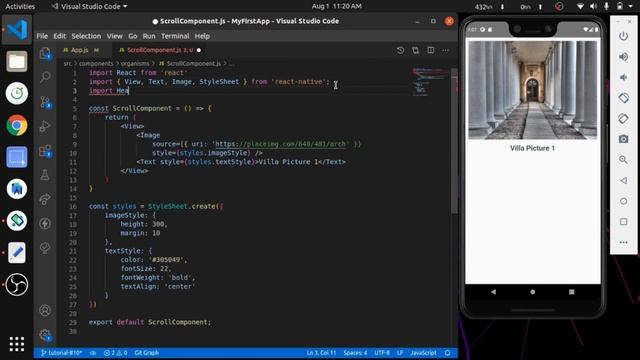Click the emulator sidebar Back triangle
This screenshot has height=360, width=640.
[x=623, y=180]
